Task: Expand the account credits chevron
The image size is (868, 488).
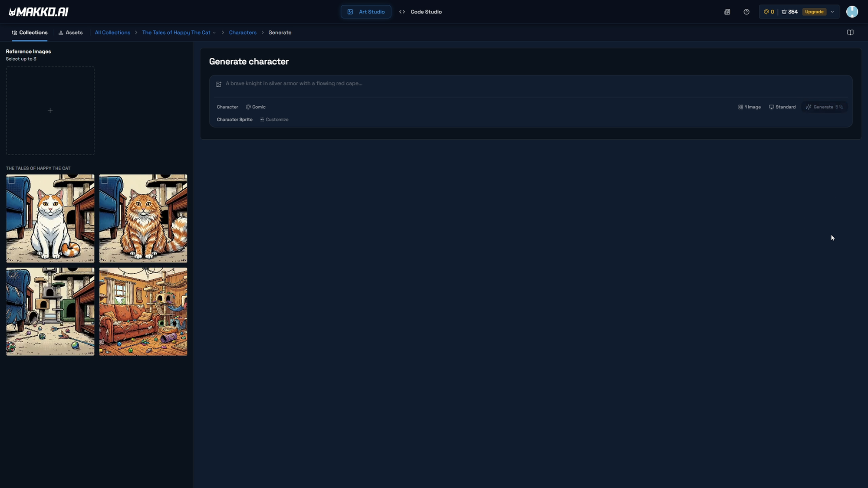Action: [832, 12]
